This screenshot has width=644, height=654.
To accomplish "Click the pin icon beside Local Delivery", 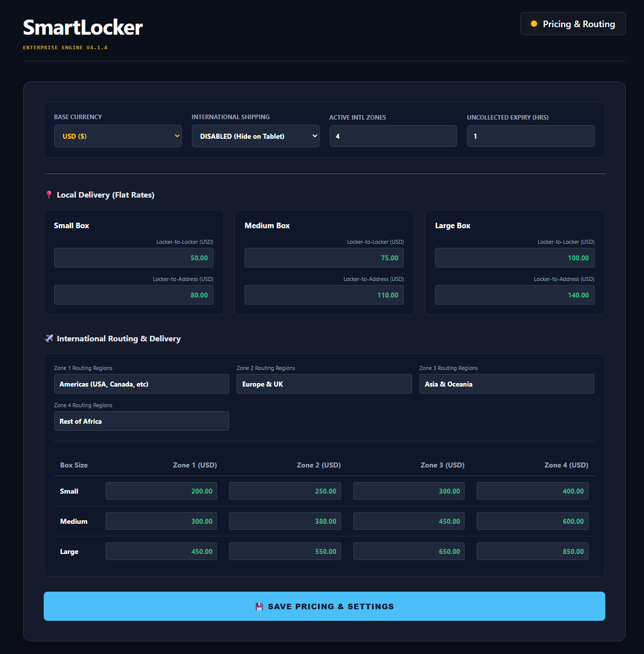I will [x=49, y=195].
